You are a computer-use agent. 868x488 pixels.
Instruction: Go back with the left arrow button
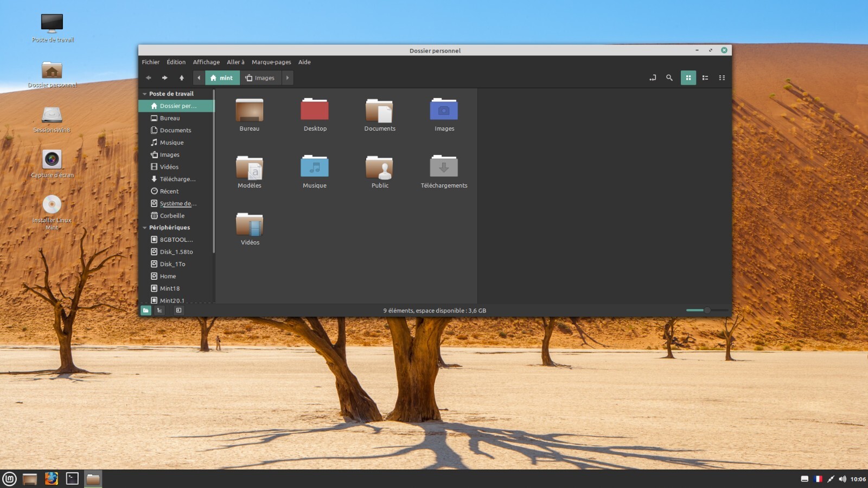(x=149, y=78)
